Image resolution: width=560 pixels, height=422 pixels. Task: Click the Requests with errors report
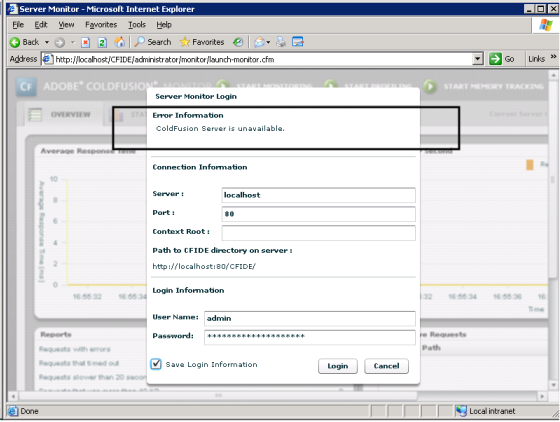75,349
